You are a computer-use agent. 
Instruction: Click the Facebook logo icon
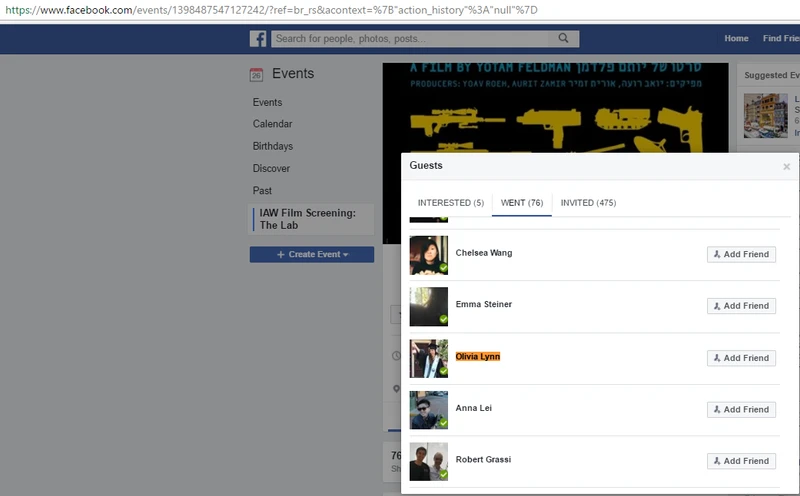tap(258, 39)
